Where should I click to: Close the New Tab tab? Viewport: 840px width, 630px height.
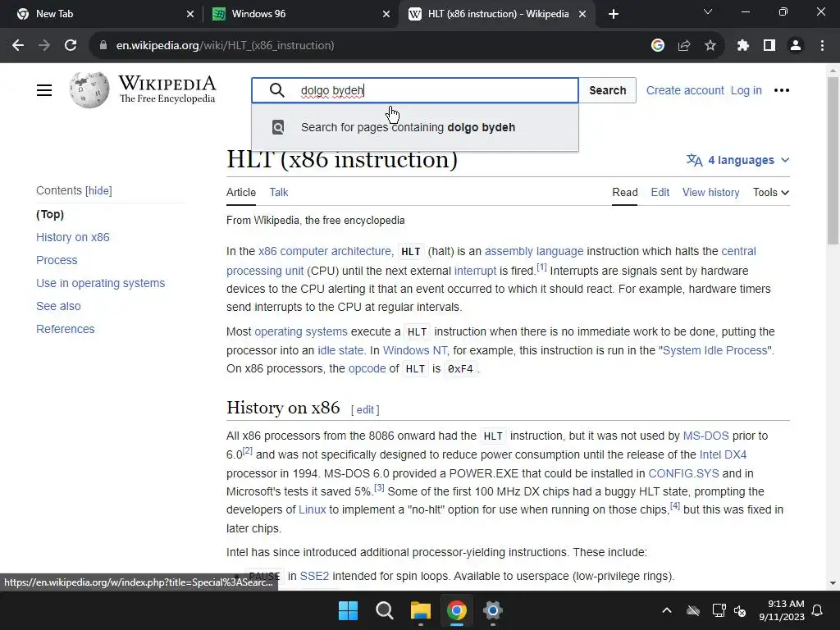click(190, 14)
